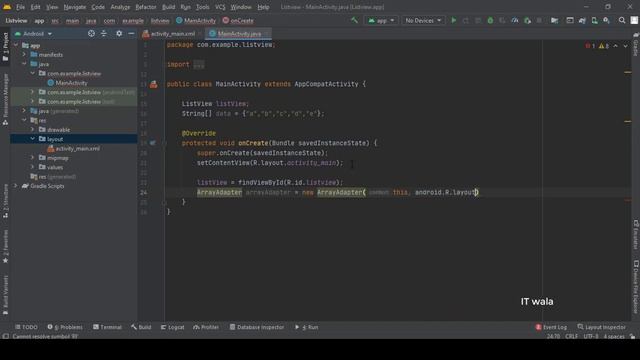The image size is (640, 360).
Task: Expand the mipmap folder
Action: (33, 158)
